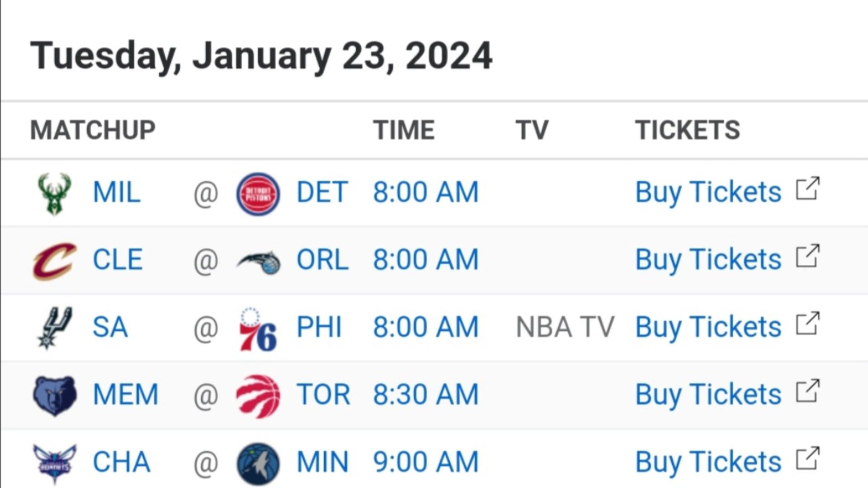Open the TOR team link
868x488 pixels.
point(323,394)
